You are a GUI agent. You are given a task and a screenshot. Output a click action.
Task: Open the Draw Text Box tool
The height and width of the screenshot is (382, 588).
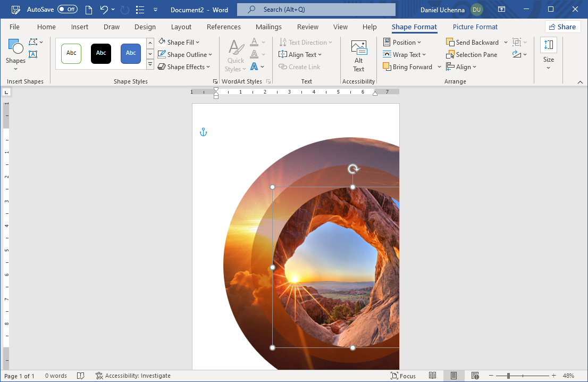coord(33,54)
